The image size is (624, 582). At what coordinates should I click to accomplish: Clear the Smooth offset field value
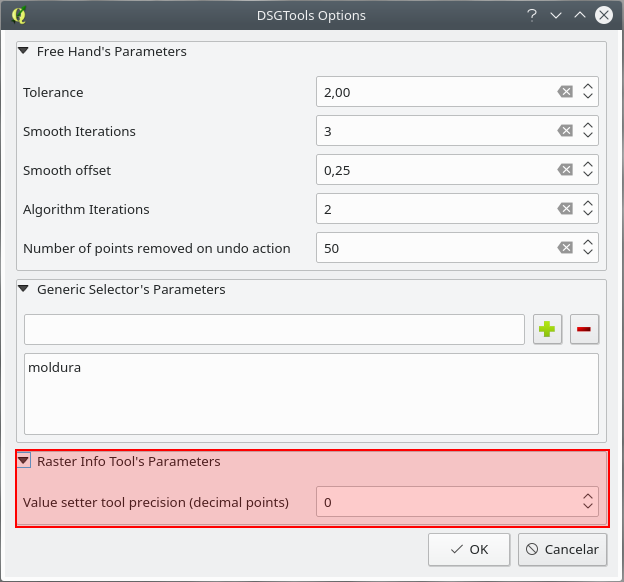click(565, 170)
